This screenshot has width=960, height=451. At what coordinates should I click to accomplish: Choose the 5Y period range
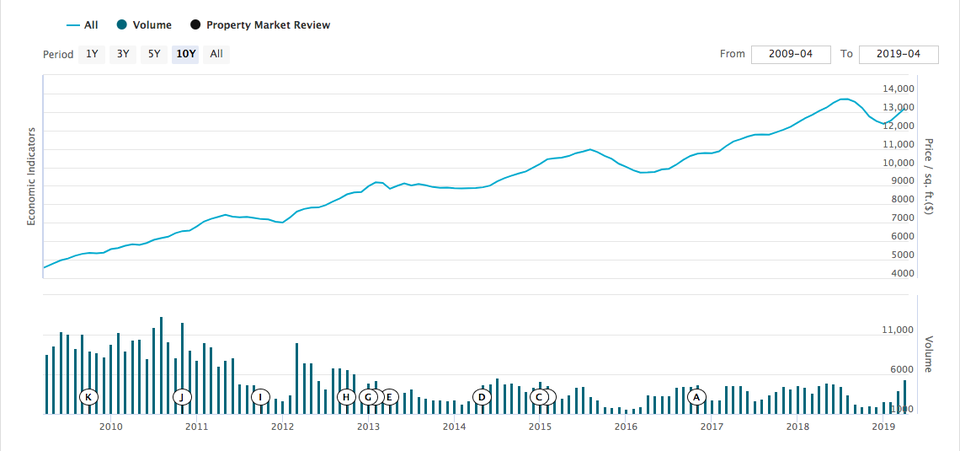pyautogui.click(x=154, y=54)
